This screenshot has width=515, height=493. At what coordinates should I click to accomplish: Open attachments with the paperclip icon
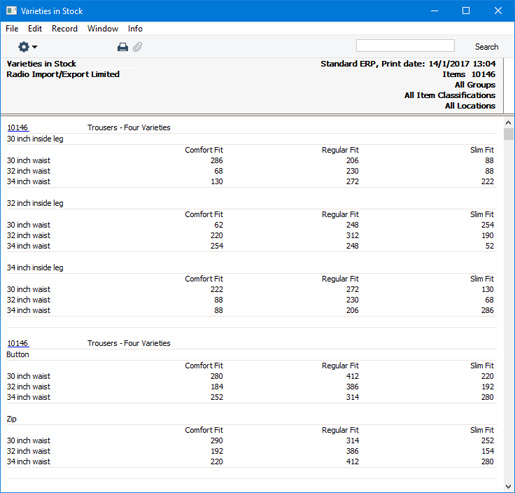click(x=137, y=47)
